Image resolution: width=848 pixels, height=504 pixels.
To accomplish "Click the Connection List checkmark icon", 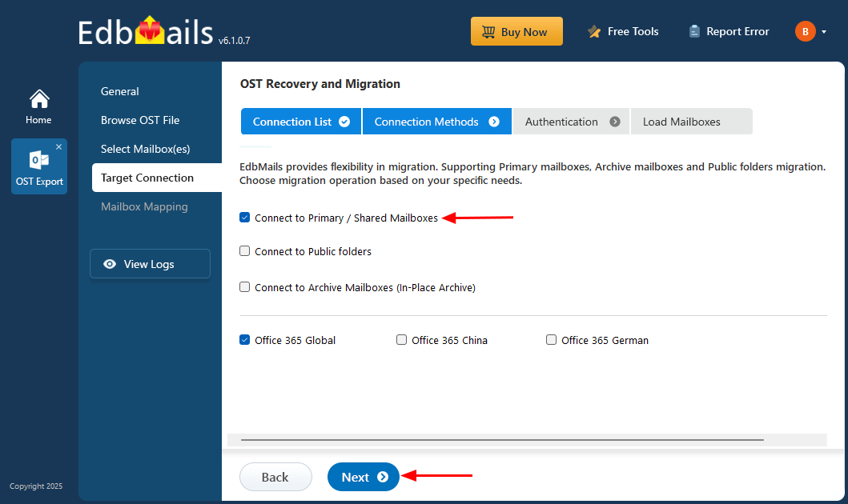I will (x=344, y=122).
